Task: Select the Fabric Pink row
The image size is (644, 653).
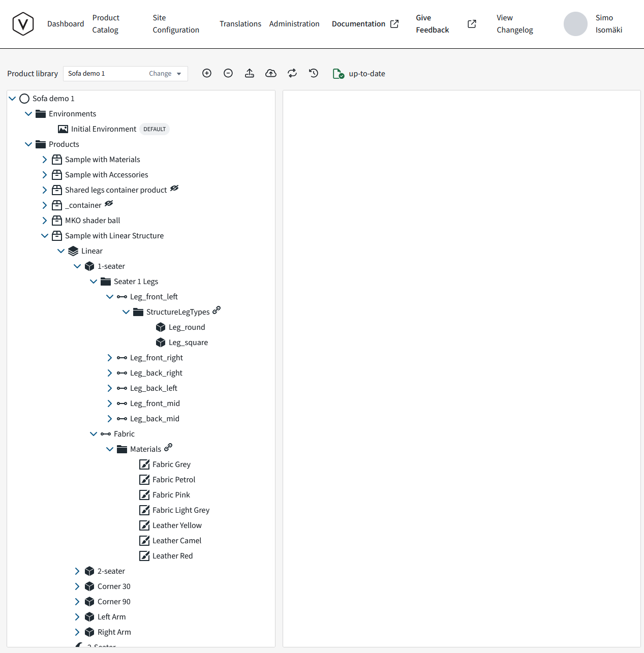Action: (x=171, y=495)
